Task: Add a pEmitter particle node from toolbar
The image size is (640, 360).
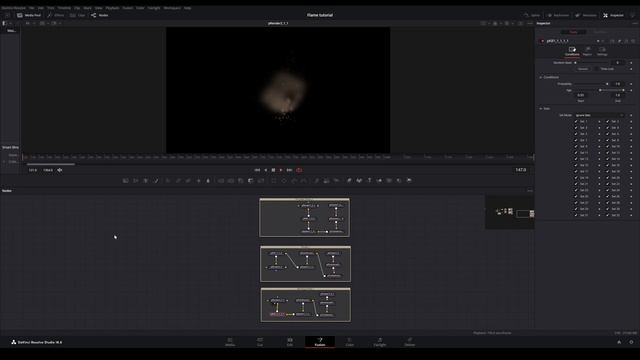Action: tap(316, 180)
